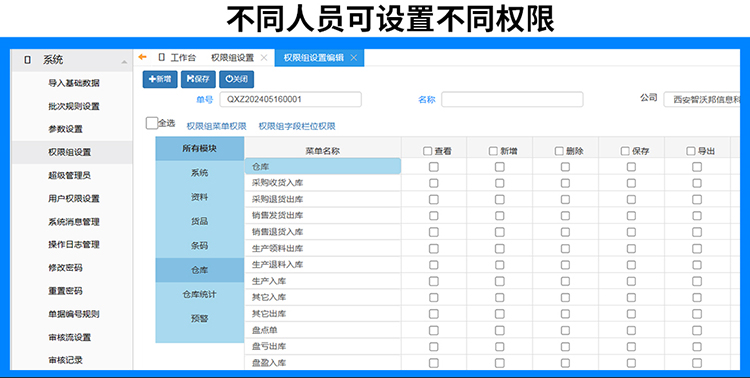Screen dimensions: 750x378
Task: Click the 菜单名称 column header
Action: tap(323, 151)
